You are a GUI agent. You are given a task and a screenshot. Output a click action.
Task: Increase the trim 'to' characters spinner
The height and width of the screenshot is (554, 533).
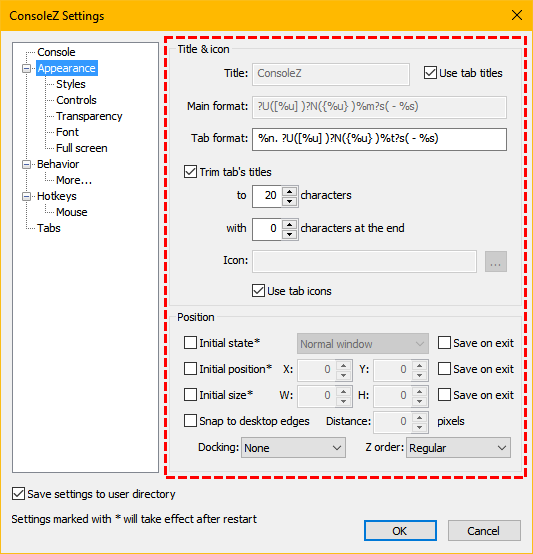tap(290, 191)
